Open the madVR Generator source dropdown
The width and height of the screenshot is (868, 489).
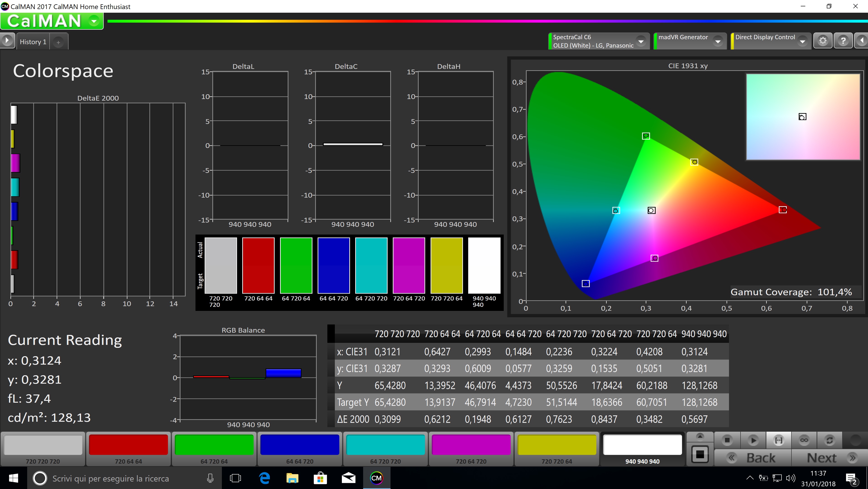point(718,41)
